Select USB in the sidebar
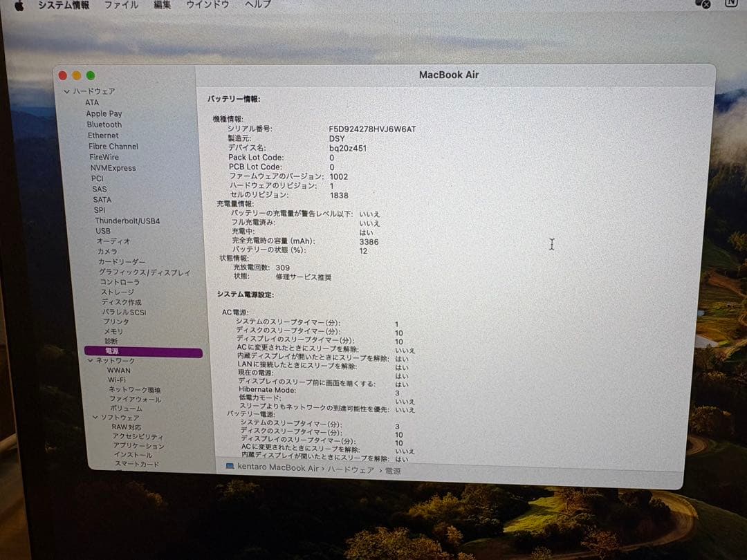The width and height of the screenshot is (747, 560). pos(103,231)
